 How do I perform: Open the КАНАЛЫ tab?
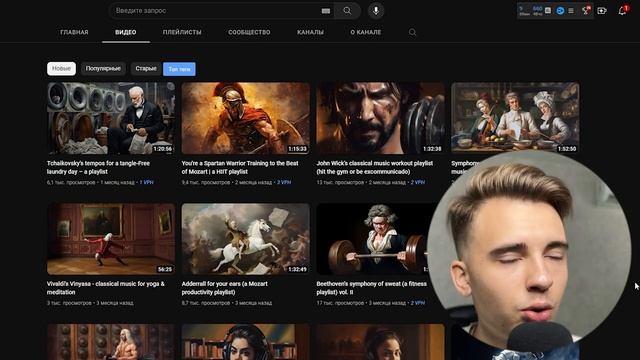(310, 32)
